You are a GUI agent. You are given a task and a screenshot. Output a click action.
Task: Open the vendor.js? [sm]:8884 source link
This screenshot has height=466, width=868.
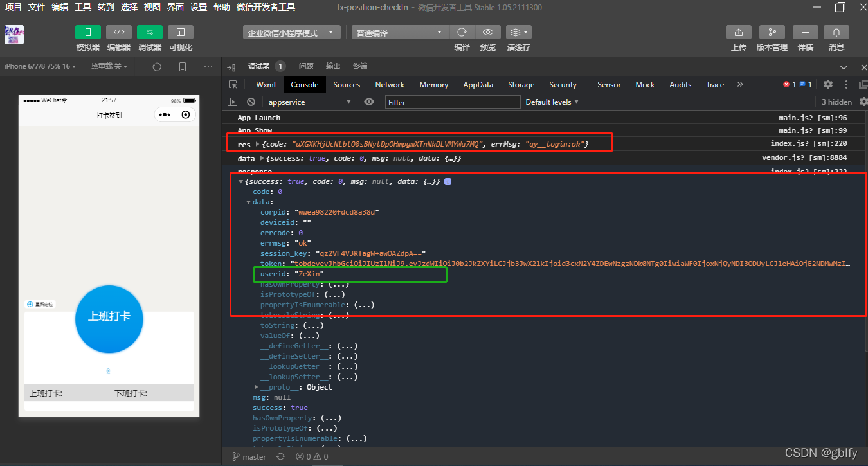[x=804, y=157]
